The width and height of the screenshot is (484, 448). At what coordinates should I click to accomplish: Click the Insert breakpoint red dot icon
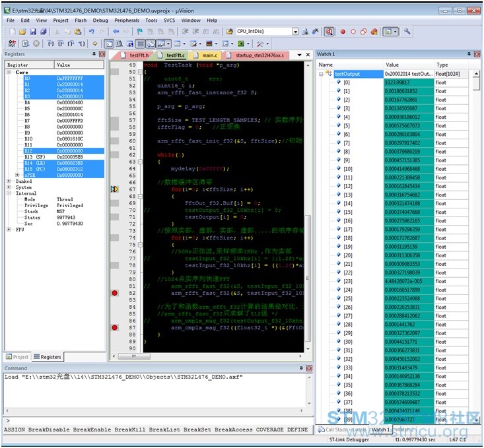[343, 32]
